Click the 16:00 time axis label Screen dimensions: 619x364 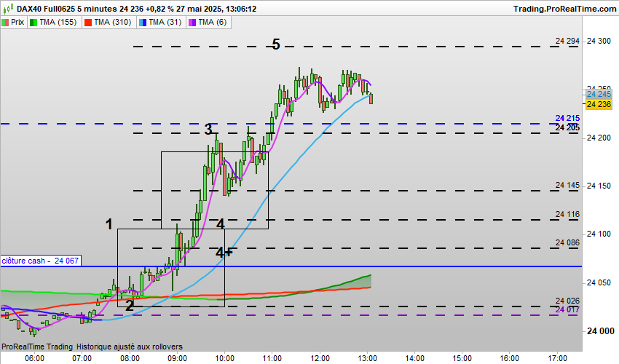(510, 358)
